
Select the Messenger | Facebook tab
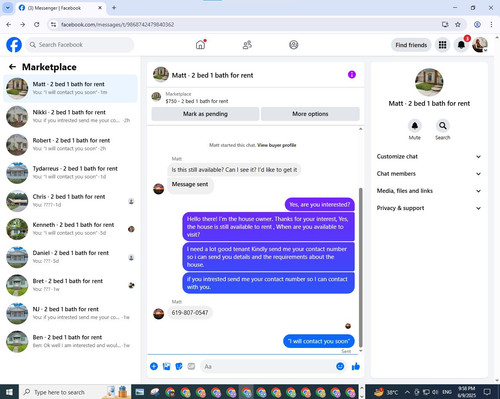[61, 8]
